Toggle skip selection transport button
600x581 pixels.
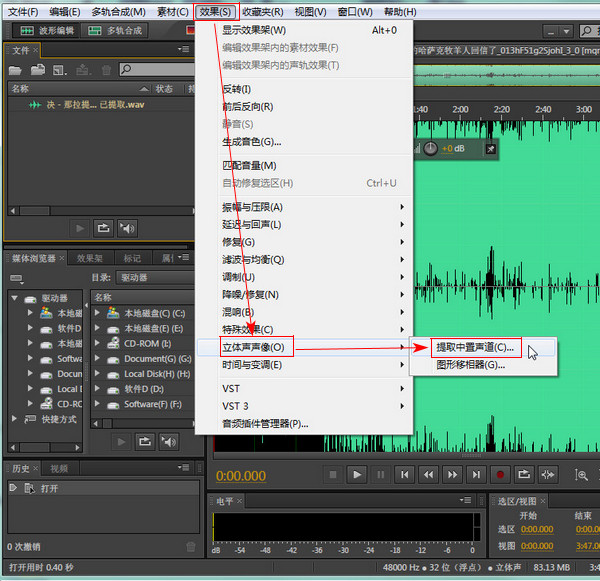point(548,475)
